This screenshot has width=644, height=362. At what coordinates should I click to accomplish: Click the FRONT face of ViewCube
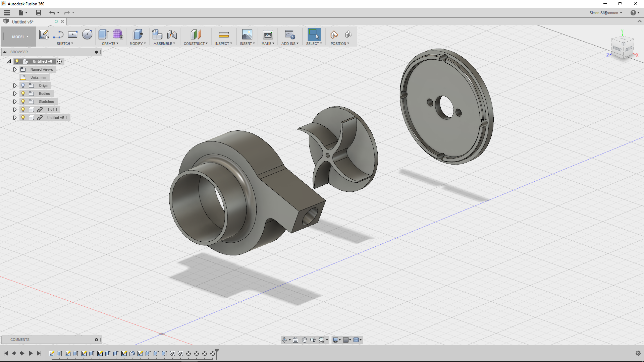[617, 49]
